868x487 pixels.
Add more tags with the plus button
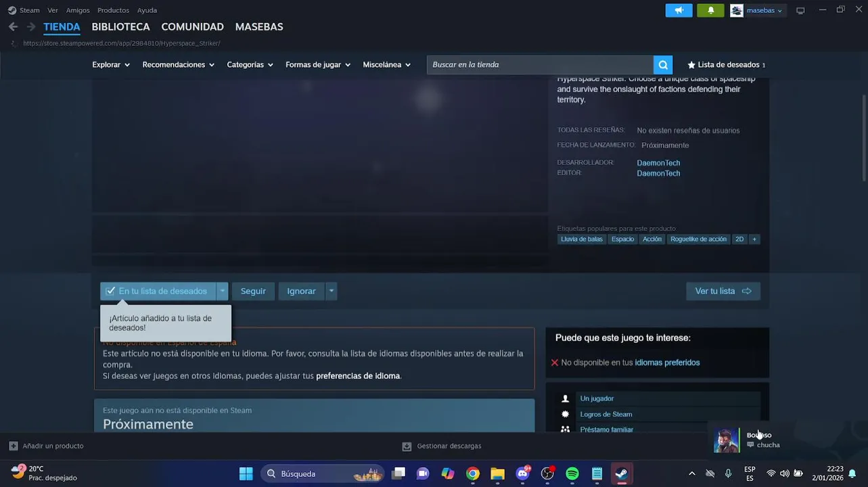(x=754, y=239)
